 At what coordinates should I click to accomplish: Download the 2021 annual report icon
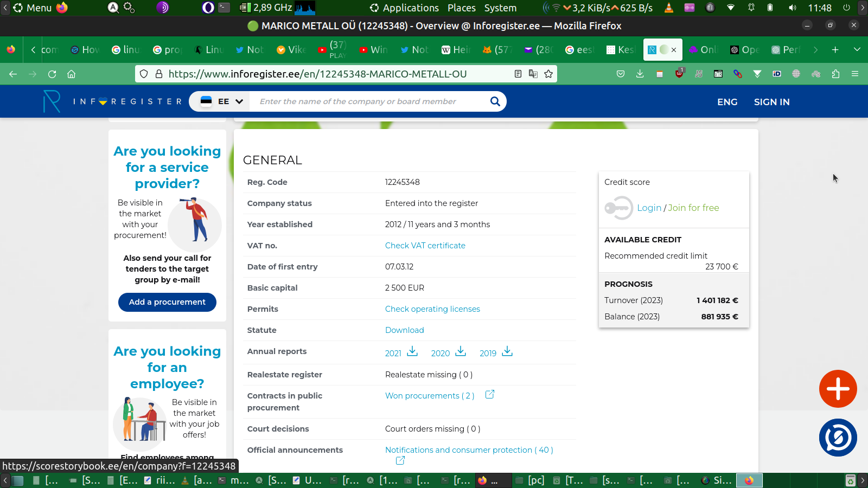coord(412,351)
